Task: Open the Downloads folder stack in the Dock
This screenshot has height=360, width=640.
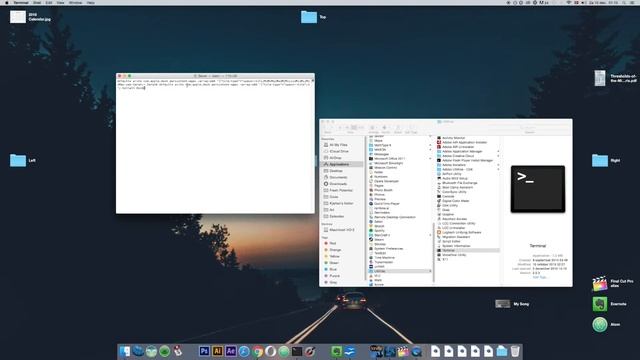Action: (x=502, y=351)
